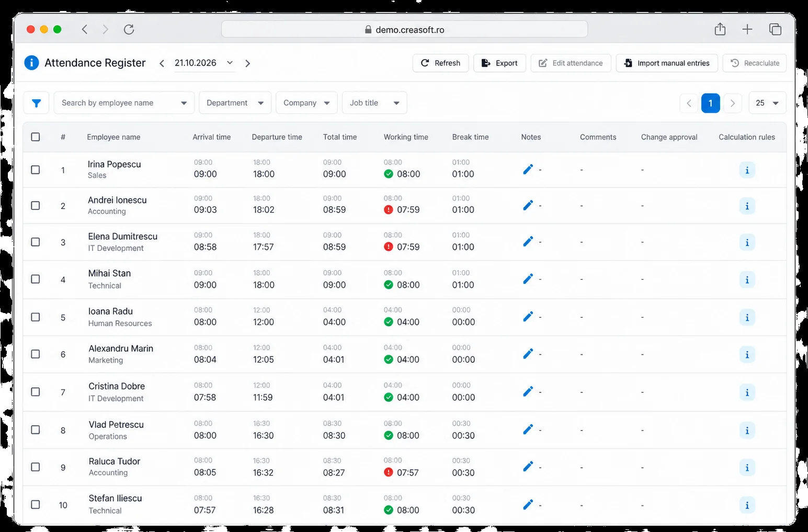808x532 pixels.
Task: Open the Department filter dropdown
Action: 235,103
